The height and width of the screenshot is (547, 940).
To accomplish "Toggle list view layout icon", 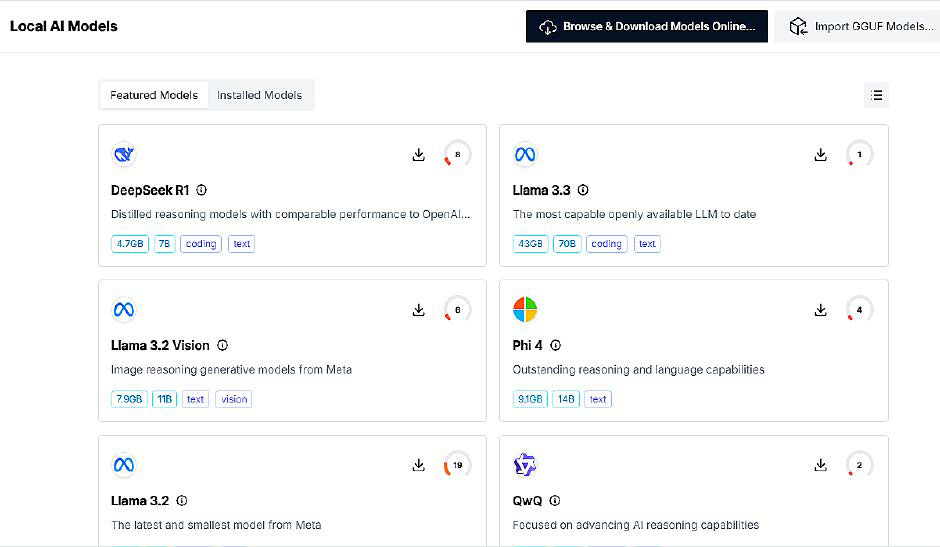I will [876, 95].
